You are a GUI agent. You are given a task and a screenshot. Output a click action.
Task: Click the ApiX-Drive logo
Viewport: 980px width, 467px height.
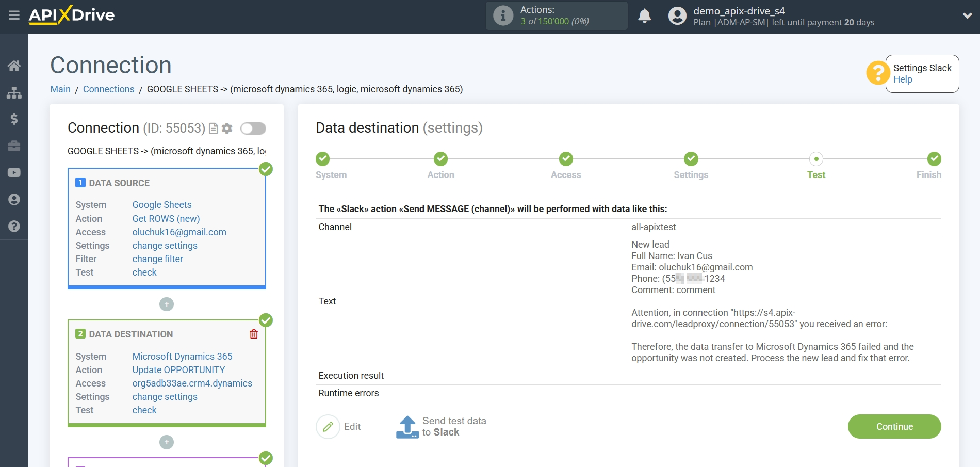click(x=72, y=15)
